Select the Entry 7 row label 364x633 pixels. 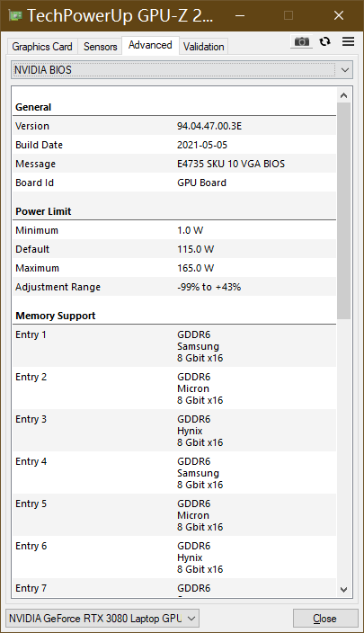tap(31, 588)
